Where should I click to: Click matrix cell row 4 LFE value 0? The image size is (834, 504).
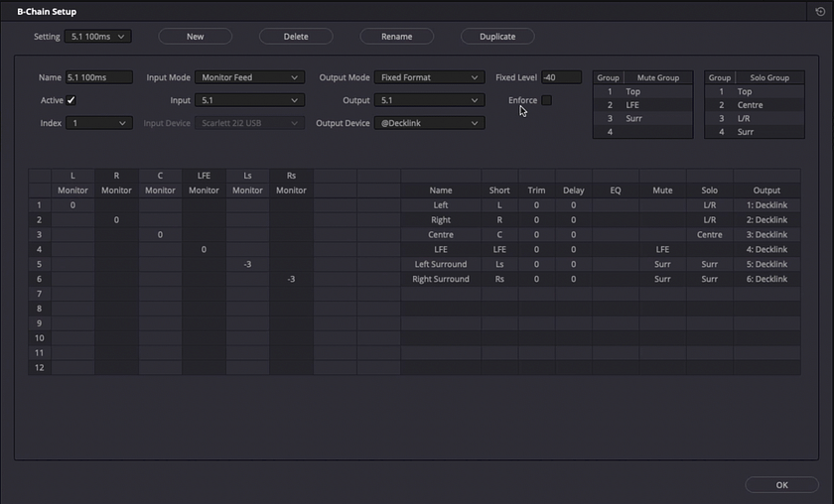204,249
